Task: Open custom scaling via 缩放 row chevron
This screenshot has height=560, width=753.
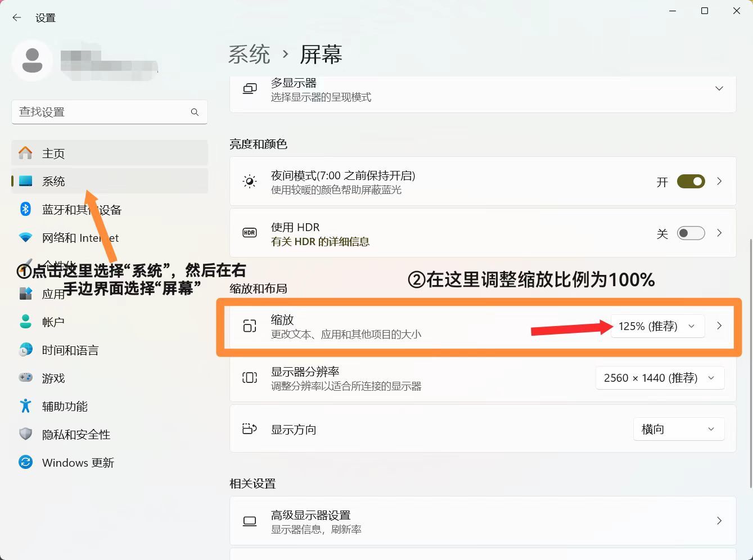Action: point(719,326)
